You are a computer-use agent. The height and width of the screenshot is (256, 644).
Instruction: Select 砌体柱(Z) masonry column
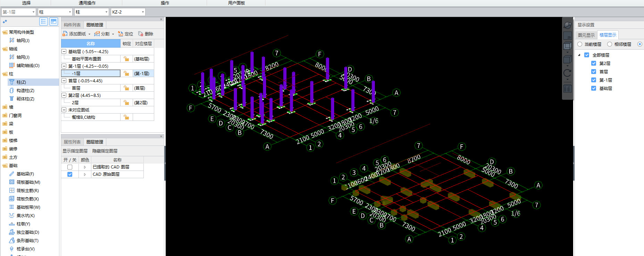(x=25, y=99)
